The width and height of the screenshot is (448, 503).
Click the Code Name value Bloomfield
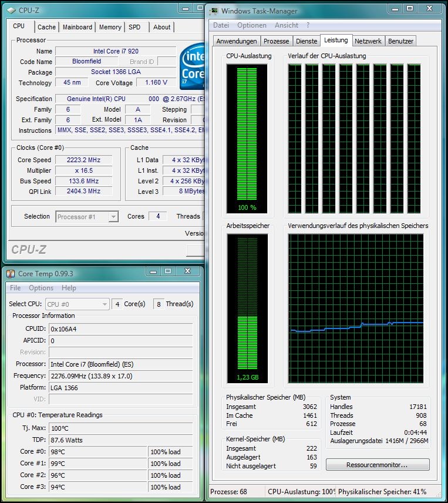(86, 61)
